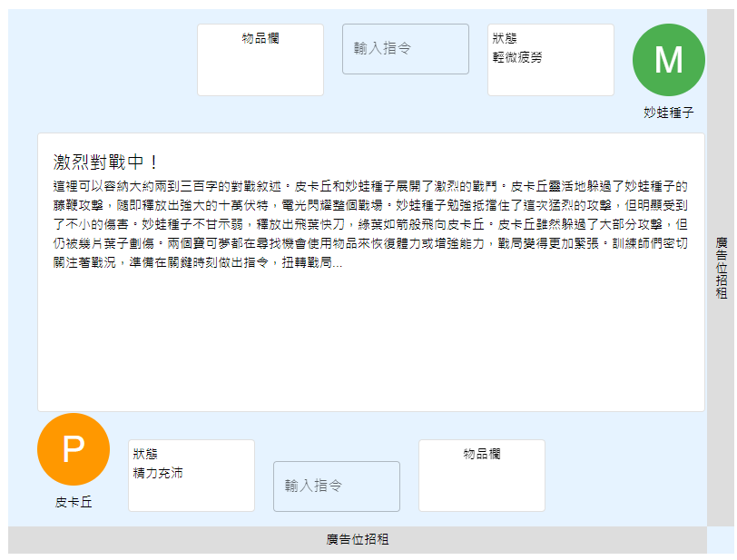
Task: Click the 妙蛙種子 name label
Action: coord(668,113)
